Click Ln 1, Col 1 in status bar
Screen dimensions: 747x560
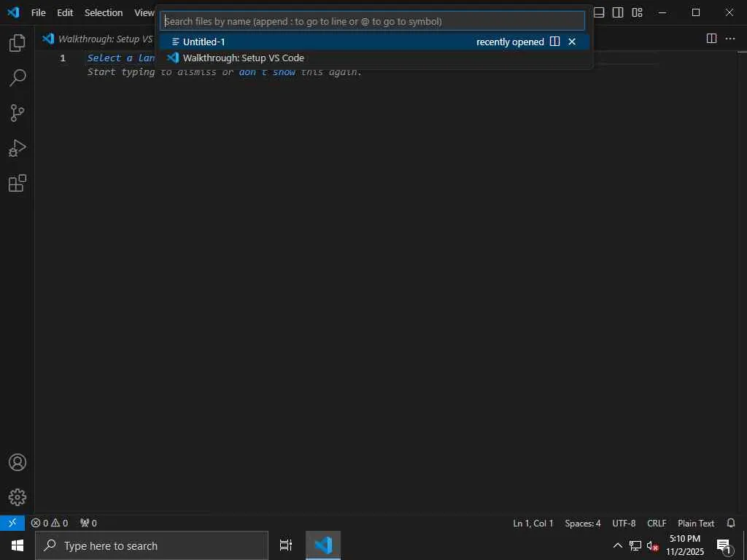click(x=533, y=523)
